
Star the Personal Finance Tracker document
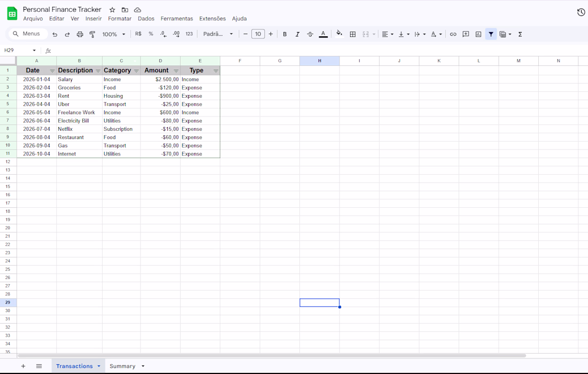pyautogui.click(x=112, y=10)
